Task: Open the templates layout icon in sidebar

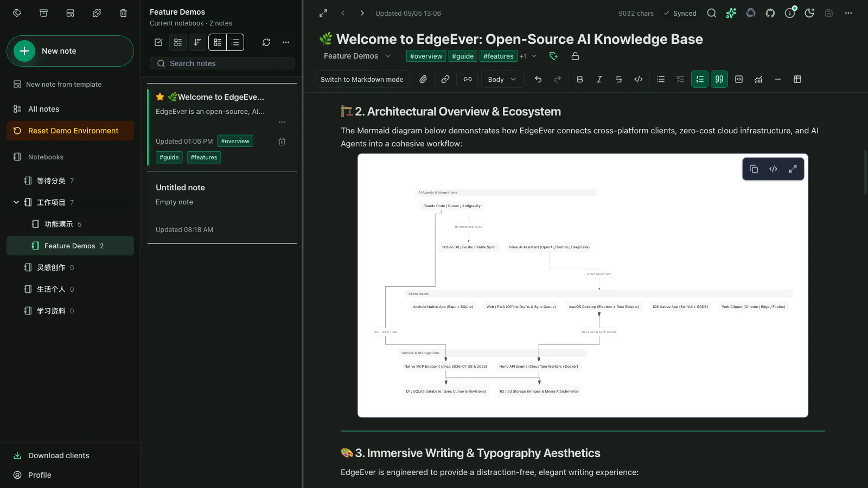Action: click(70, 13)
